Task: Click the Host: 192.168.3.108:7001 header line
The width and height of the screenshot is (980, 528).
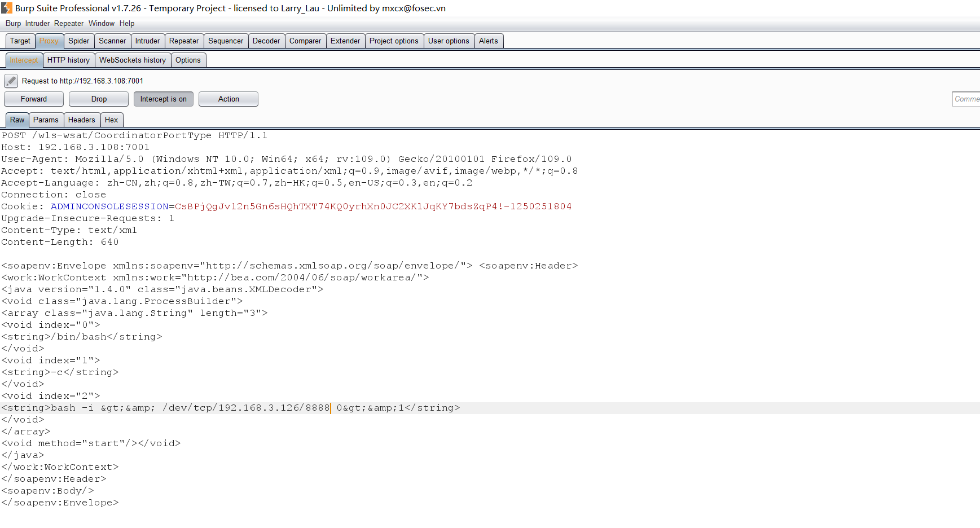Action: click(76, 147)
